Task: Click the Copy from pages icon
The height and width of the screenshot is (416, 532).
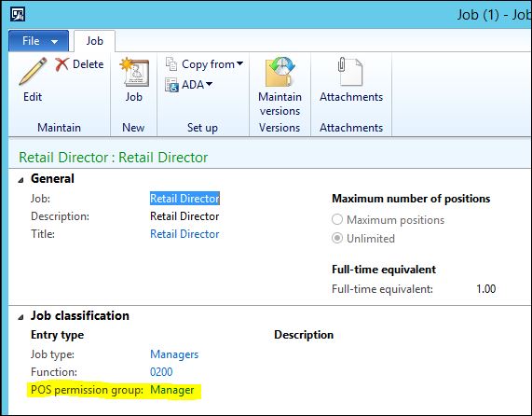Action: (171, 63)
